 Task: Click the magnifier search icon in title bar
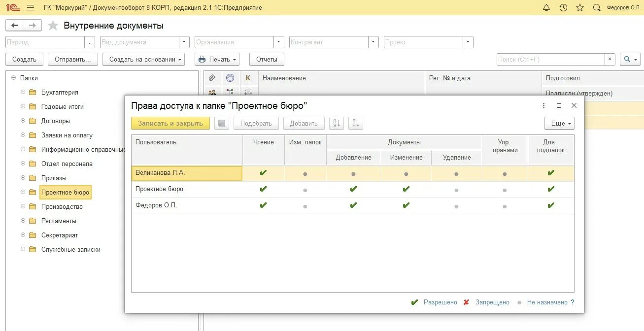coord(597,8)
